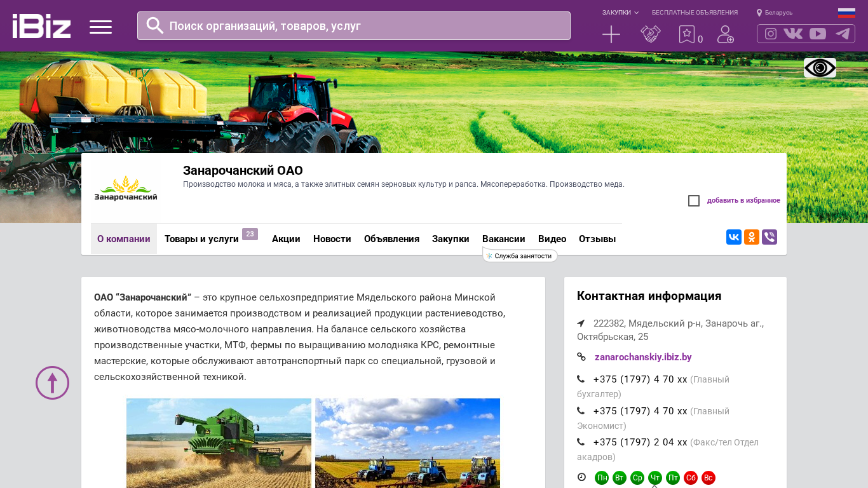The height and width of the screenshot is (488, 868).
Task: Click the Belarus location pin icon
Action: click(x=759, y=13)
